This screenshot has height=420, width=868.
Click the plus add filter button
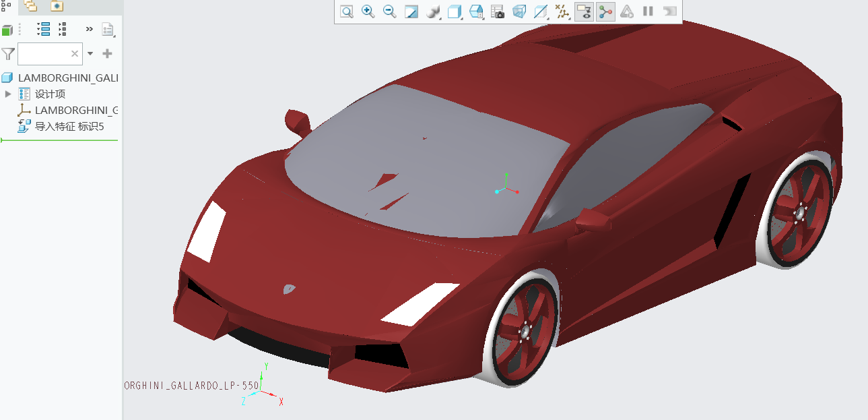click(107, 53)
